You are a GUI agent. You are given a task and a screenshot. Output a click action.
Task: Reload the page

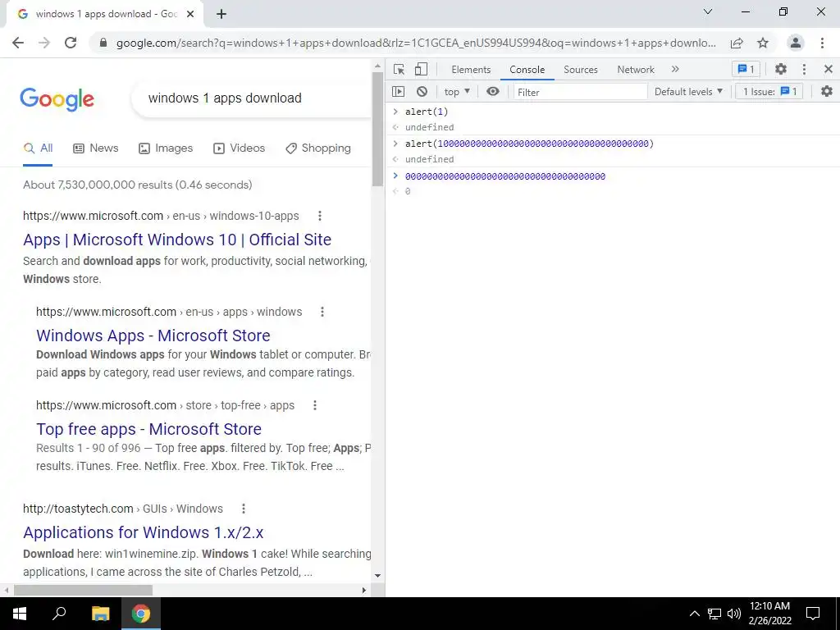click(71, 43)
